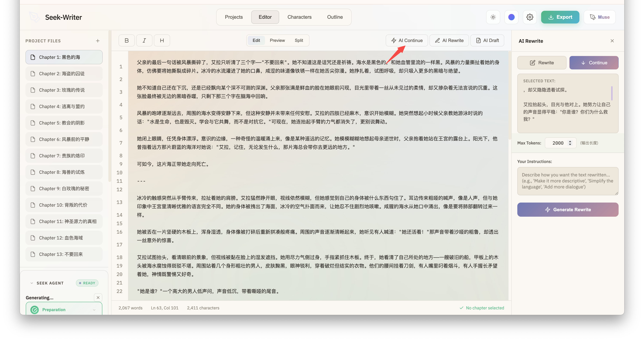Image resolution: width=644 pixels, height=341 pixels.
Task: Open Chapter 5: 教会的阴影
Action: click(64, 123)
